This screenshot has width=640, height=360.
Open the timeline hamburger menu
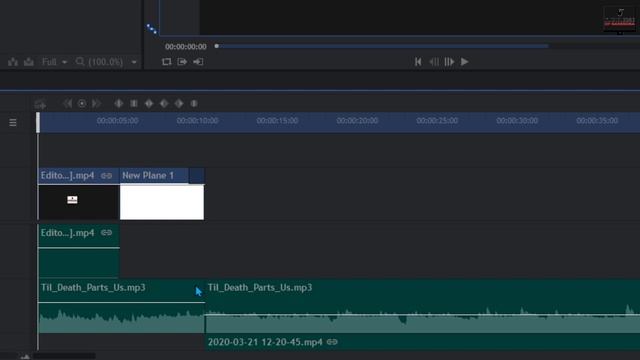[13, 122]
